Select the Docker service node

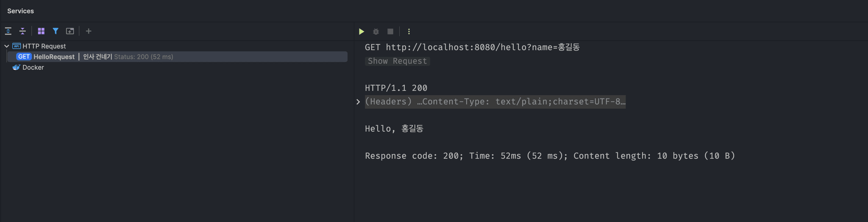coord(33,67)
